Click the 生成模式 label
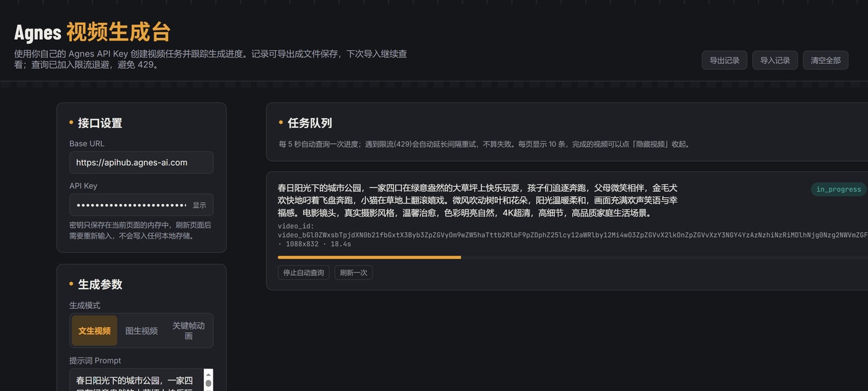 click(x=84, y=305)
